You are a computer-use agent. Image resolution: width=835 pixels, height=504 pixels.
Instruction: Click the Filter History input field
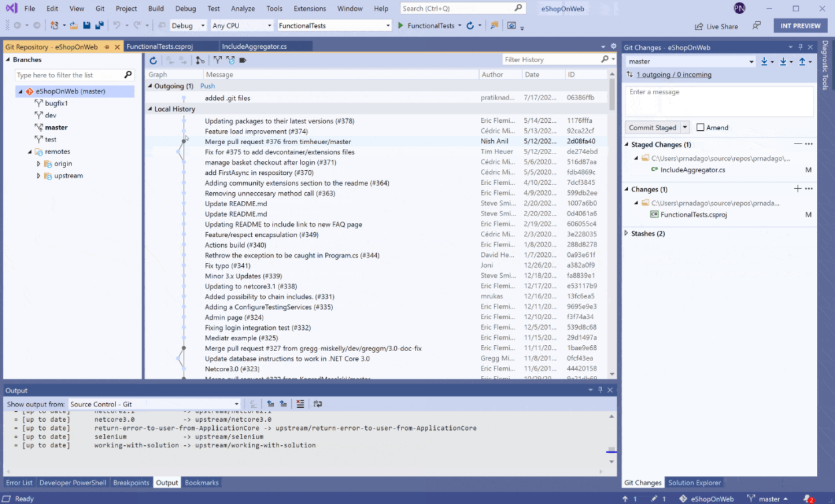pos(550,59)
